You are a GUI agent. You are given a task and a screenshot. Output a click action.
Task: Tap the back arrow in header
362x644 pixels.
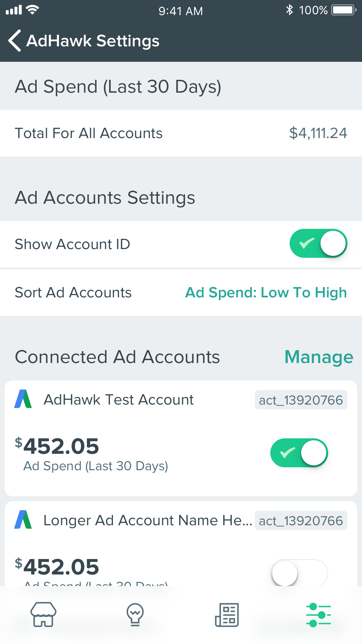coord(15,41)
